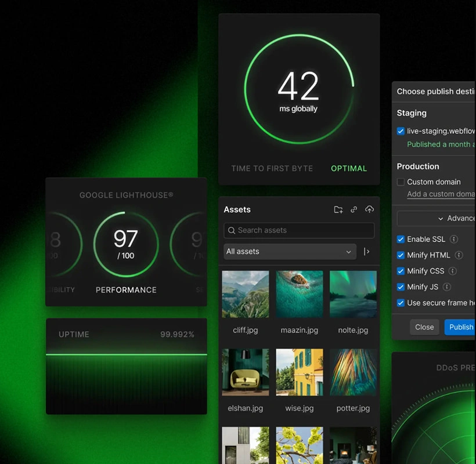476x464 pixels.
Task: Toggle the Enable SSL checkbox
Action: 401,240
